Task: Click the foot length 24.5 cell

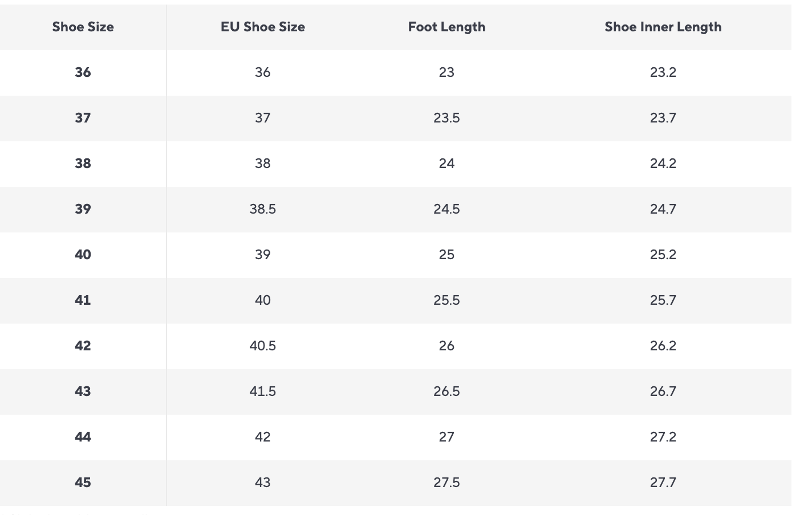Action: 446,209
